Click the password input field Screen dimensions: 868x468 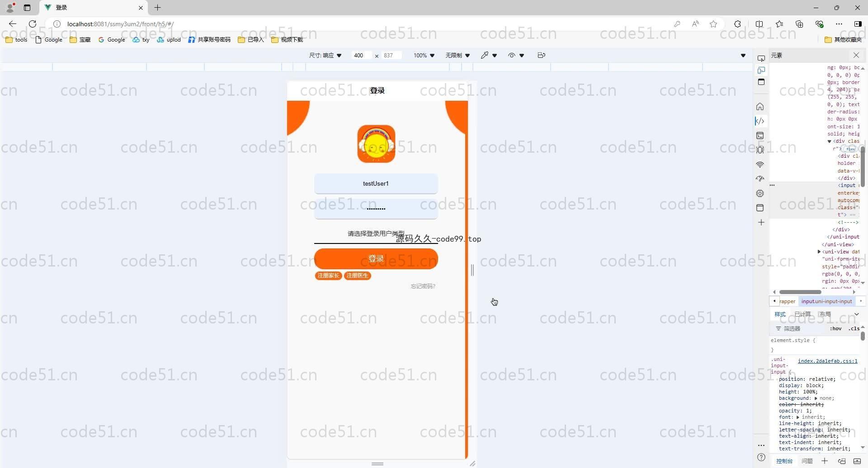tap(376, 209)
